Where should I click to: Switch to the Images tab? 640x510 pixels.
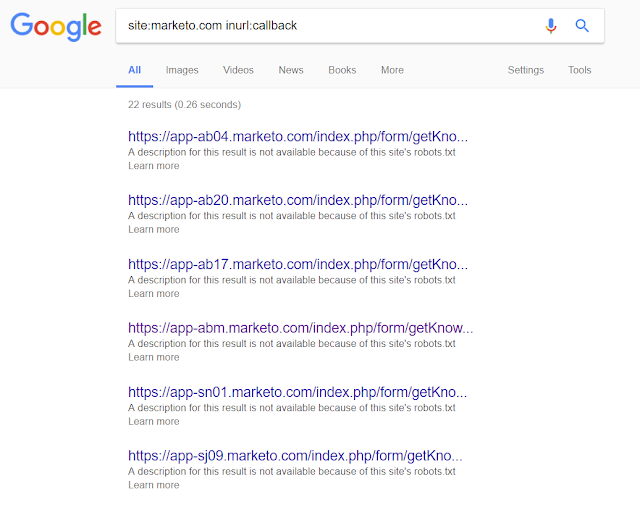click(182, 70)
